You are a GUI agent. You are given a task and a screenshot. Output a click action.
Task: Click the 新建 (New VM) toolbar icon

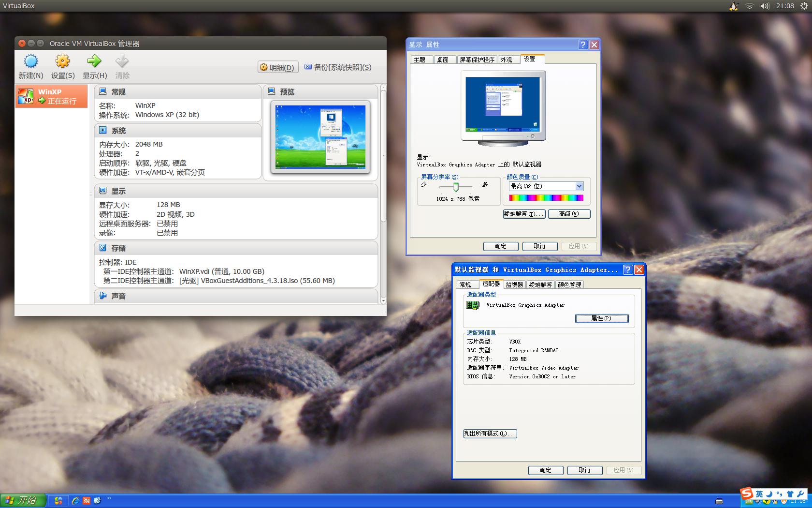pos(30,62)
